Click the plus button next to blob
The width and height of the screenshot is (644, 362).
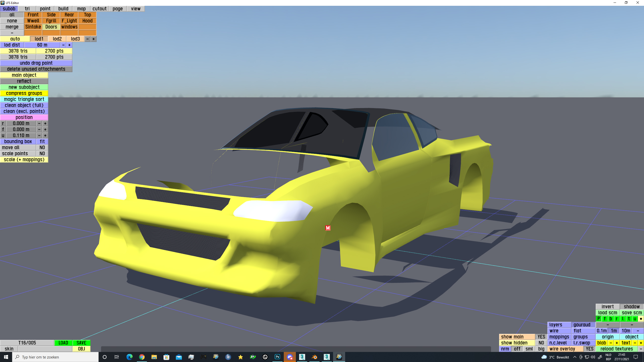(x=617, y=343)
